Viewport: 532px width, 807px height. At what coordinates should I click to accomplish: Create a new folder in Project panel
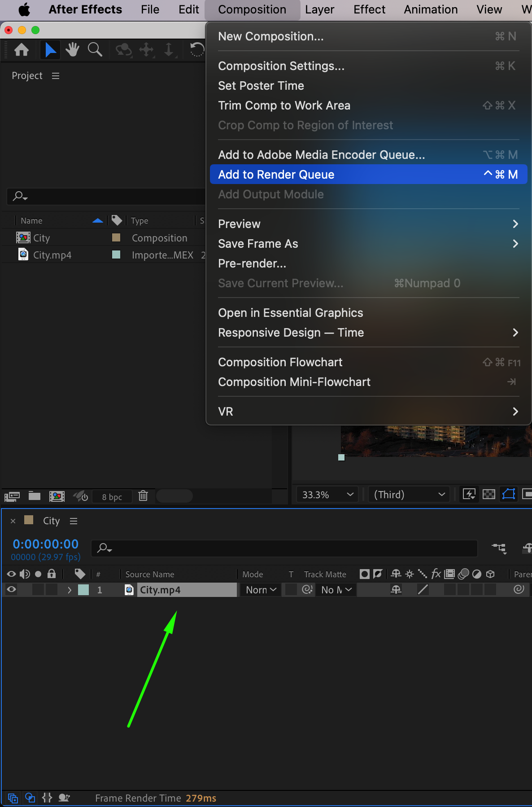35,496
